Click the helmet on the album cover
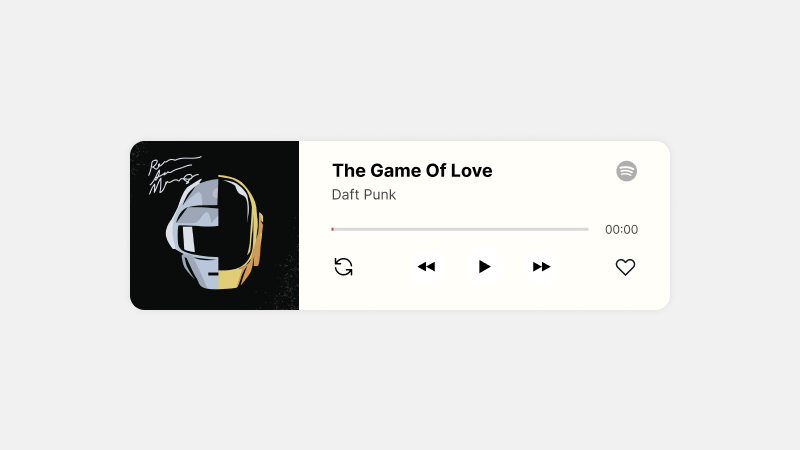Screen dimensions: 800x450 [x=214, y=232]
